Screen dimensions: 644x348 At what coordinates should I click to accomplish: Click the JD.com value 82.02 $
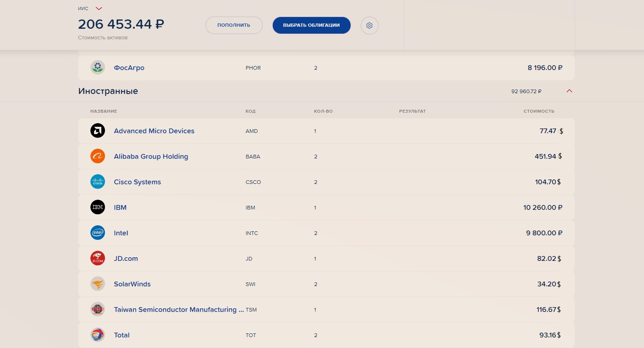(549, 258)
